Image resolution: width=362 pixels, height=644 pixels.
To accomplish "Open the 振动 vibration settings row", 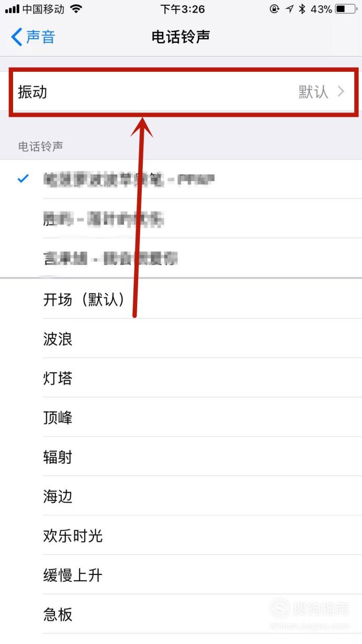I will (x=181, y=92).
